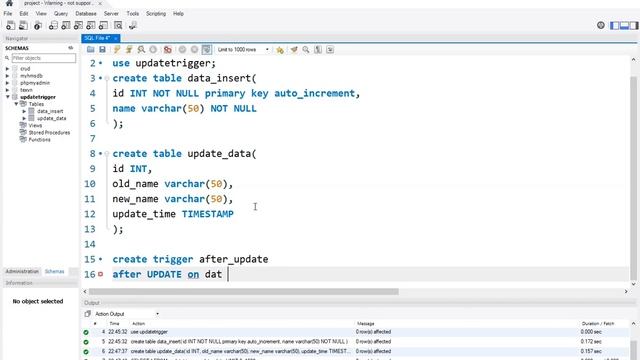Open a script file in this editor

(x=91, y=50)
